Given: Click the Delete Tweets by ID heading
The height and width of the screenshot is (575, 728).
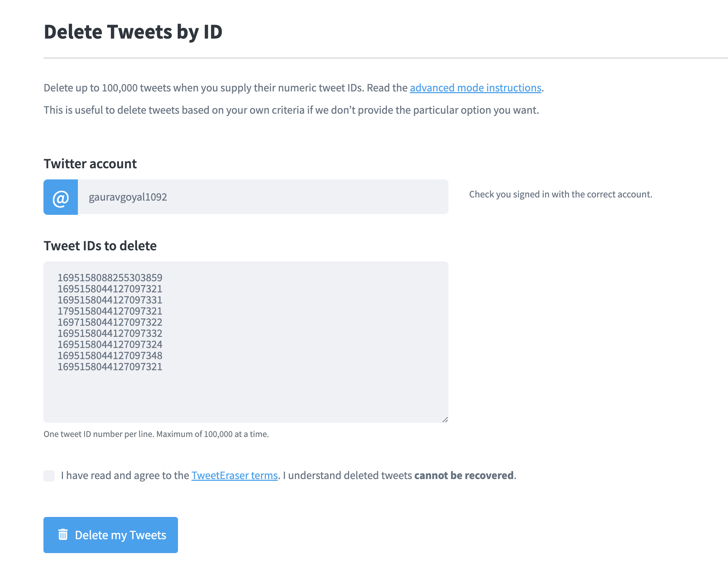Looking at the screenshot, I should [x=133, y=32].
